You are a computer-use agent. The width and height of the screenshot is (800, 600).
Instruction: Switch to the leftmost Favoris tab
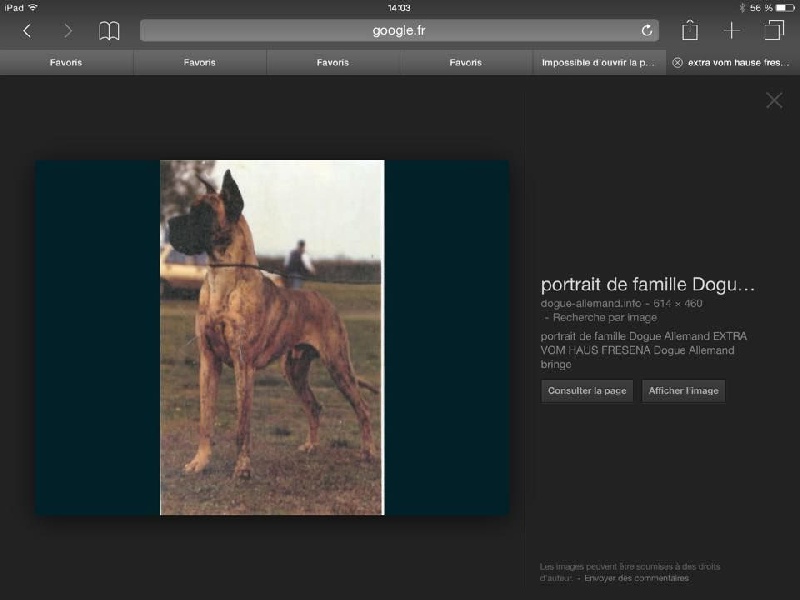click(66, 62)
